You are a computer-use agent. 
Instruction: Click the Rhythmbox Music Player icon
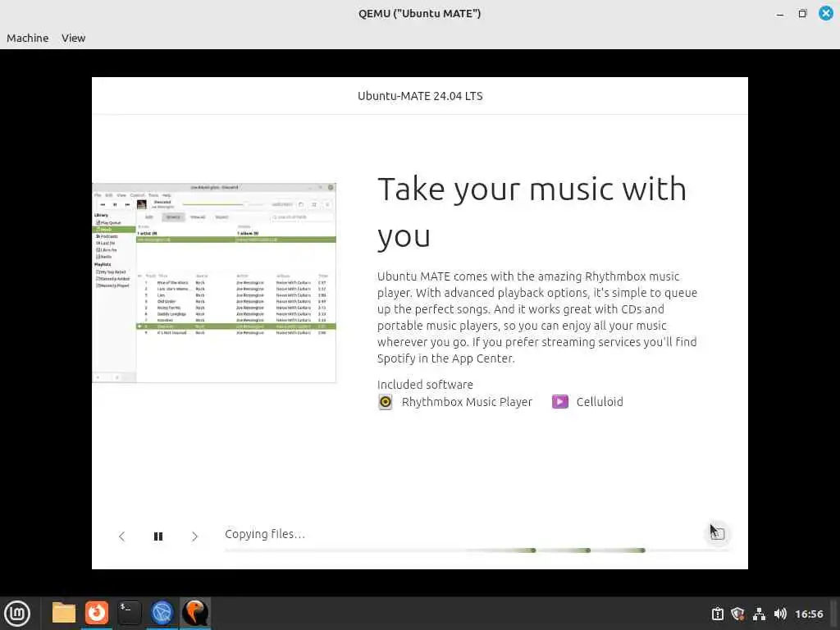[386, 402]
